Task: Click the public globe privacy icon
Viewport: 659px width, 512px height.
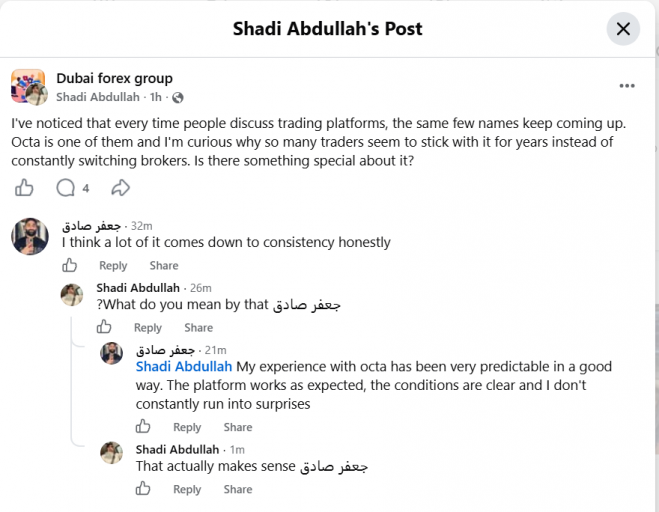Action: [x=178, y=98]
